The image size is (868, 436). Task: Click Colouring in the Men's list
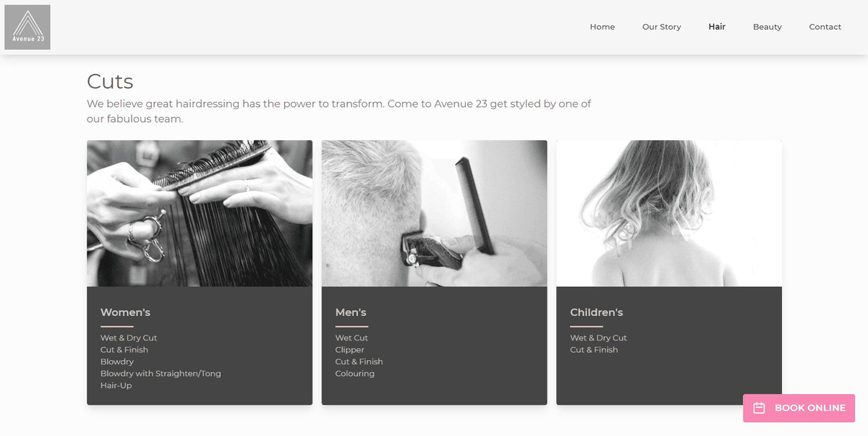(x=354, y=374)
